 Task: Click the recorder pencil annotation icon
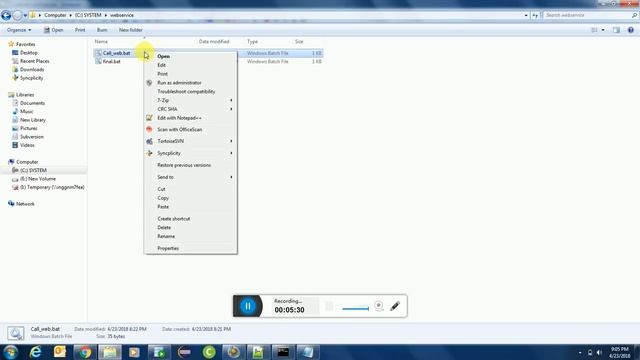pyautogui.click(x=395, y=306)
